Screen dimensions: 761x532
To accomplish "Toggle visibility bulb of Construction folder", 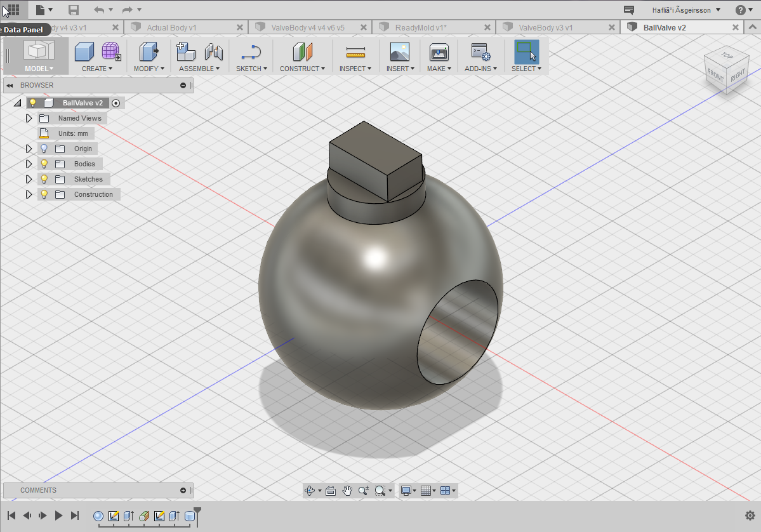I will (x=44, y=194).
